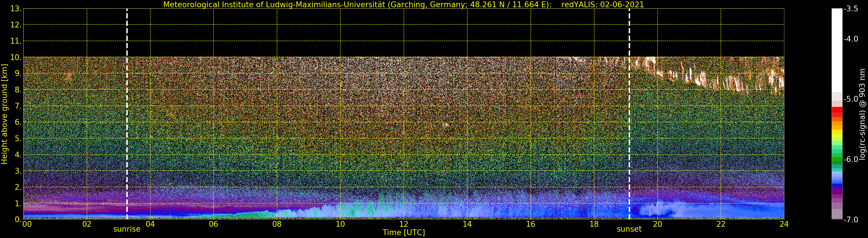Click the "5." height axis tick label
The width and height of the screenshot is (868, 238).
coord(18,139)
